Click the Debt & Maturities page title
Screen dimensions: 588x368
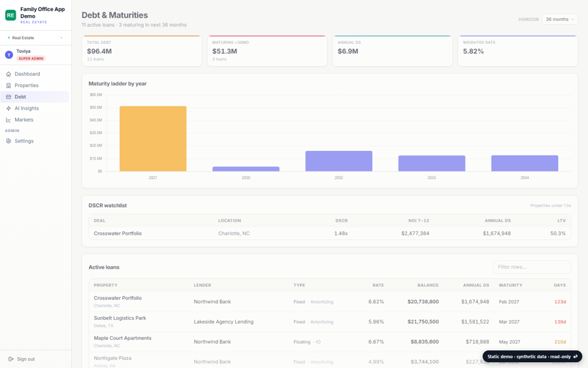point(115,15)
